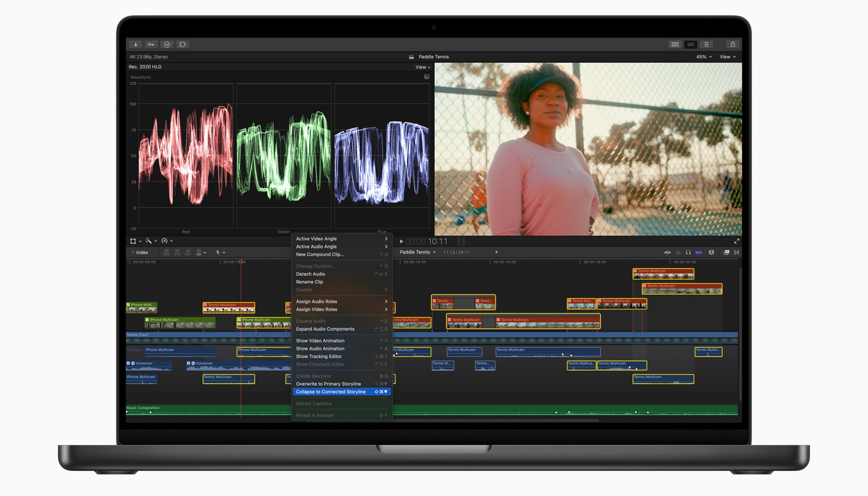Click the Index button above the timeline
The image size is (868, 496).
click(x=142, y=252)
